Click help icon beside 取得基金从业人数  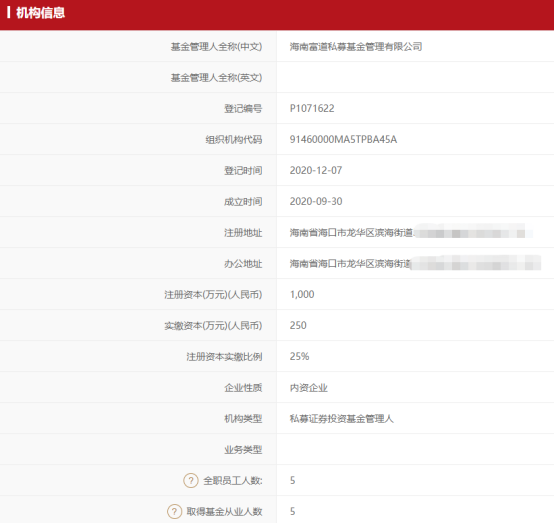(174, 511)
